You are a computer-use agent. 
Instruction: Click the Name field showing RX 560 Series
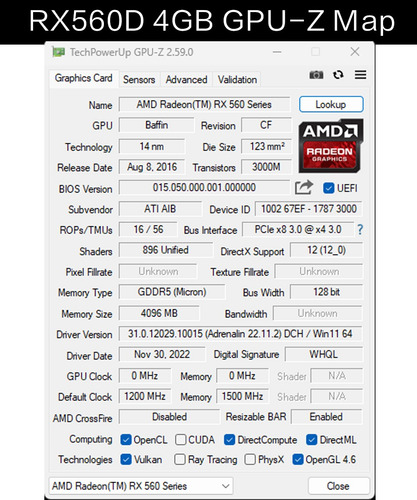[x=204, y=104]
